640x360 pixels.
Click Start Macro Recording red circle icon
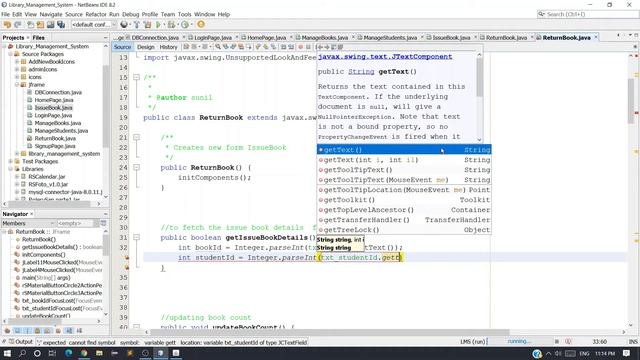[300, 47]
